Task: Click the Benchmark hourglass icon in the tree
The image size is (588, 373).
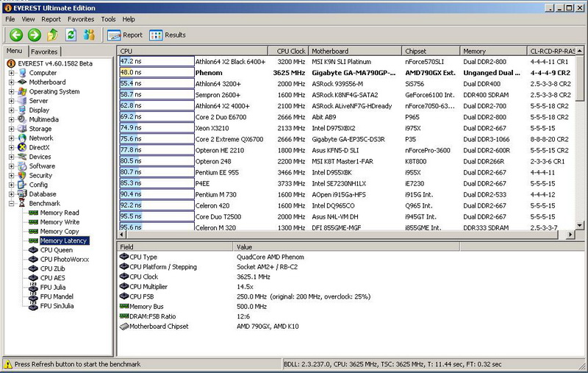Action: pos(23,203)
